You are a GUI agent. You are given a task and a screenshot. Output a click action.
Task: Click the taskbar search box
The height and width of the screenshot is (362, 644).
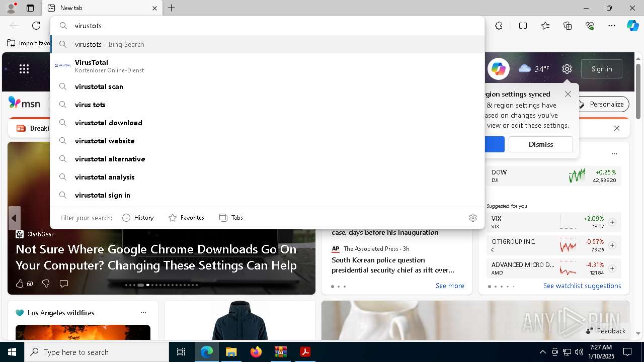coord(97,352)
